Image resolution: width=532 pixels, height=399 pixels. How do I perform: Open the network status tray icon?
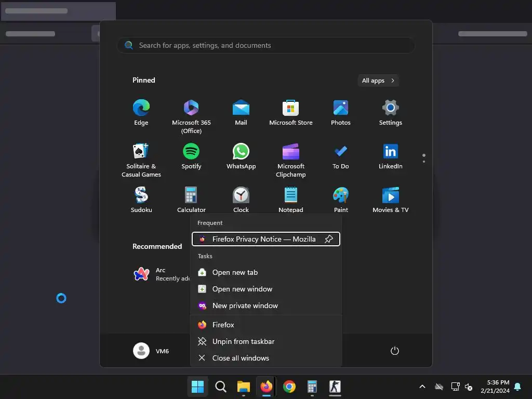455,387
